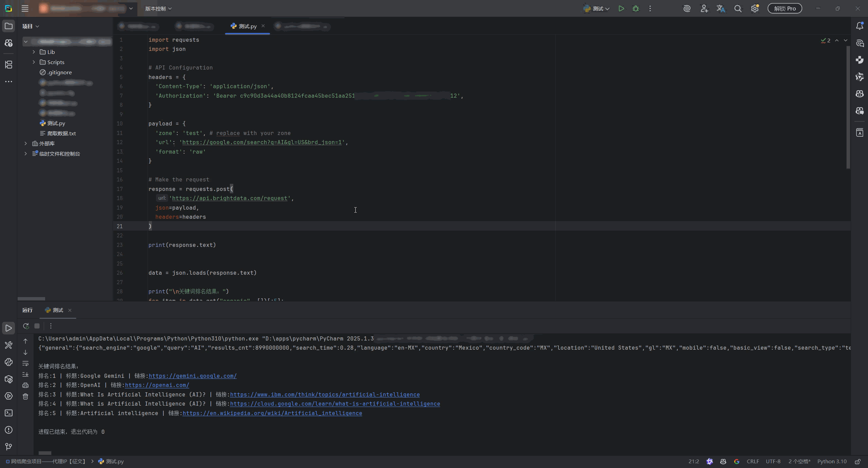Toggle scroll-to-end in the run console

pyautogui.click(x=25, y=374)
